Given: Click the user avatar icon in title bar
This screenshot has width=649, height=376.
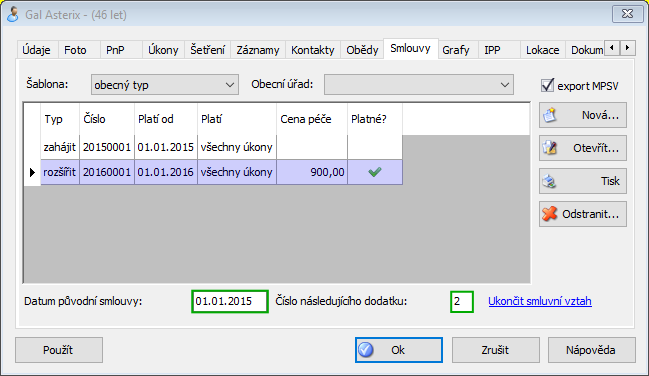Looking at the screenshot, I should (x=13, y=14).
